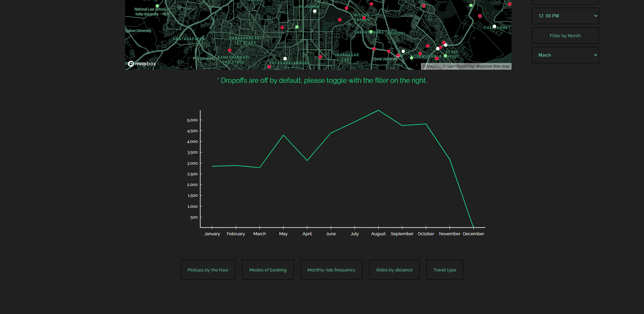This screenshot has width=644, height=314.
Task: Open the 12:00 PM time dropdown
Action: (x=565, y=16)
